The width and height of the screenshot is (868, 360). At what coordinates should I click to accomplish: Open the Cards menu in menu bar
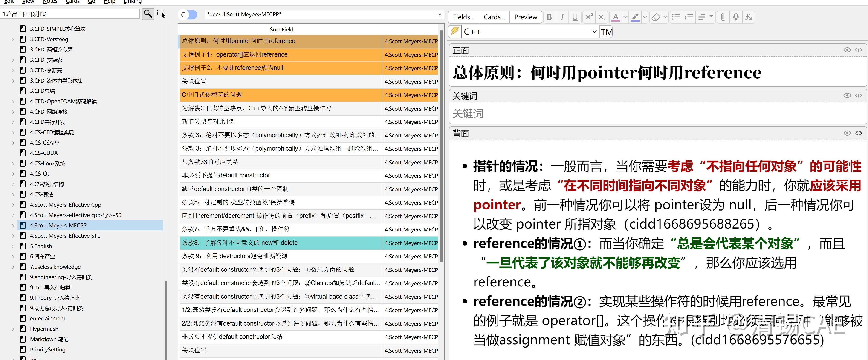pyautogui.click(x=72, y=2)
